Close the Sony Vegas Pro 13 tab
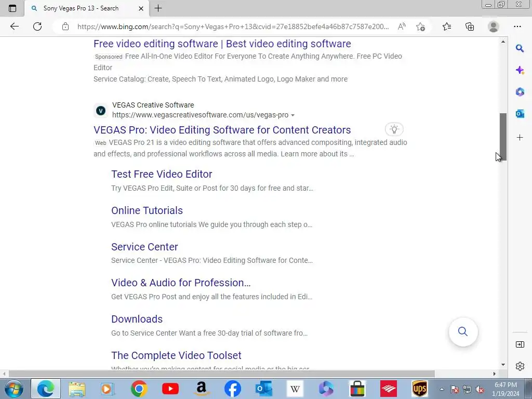532x399 pixels. [x=141, y=8]
